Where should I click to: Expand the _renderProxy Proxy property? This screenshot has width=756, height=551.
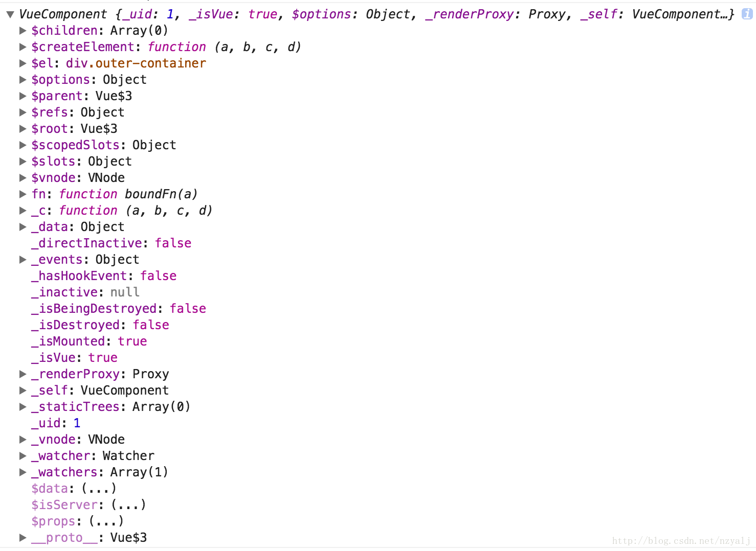click(x=23, y=374)
